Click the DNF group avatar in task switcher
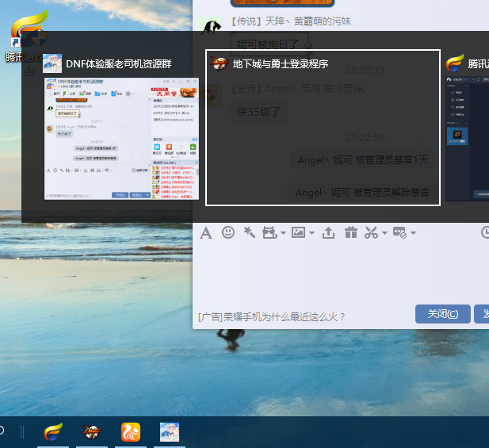Screen dimensions: 489x448 pyautogui.click(x=52, y=63)
